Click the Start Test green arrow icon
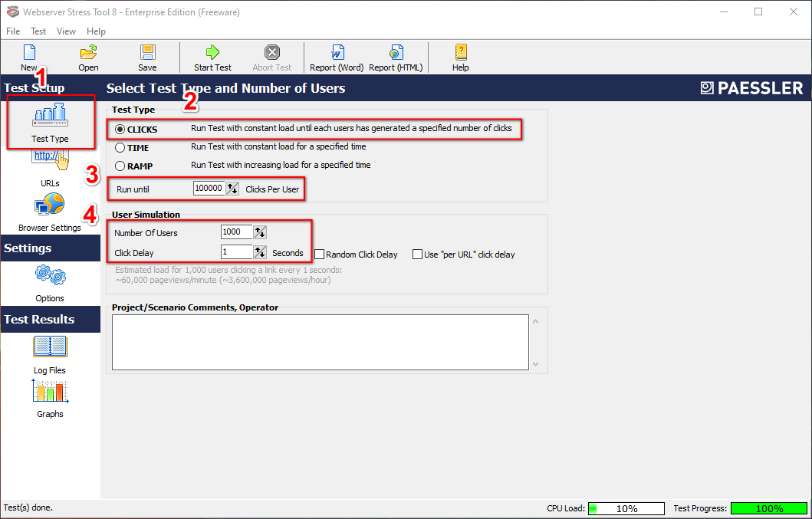This screenshot has width=812, height=519. [x=212, y=53]
